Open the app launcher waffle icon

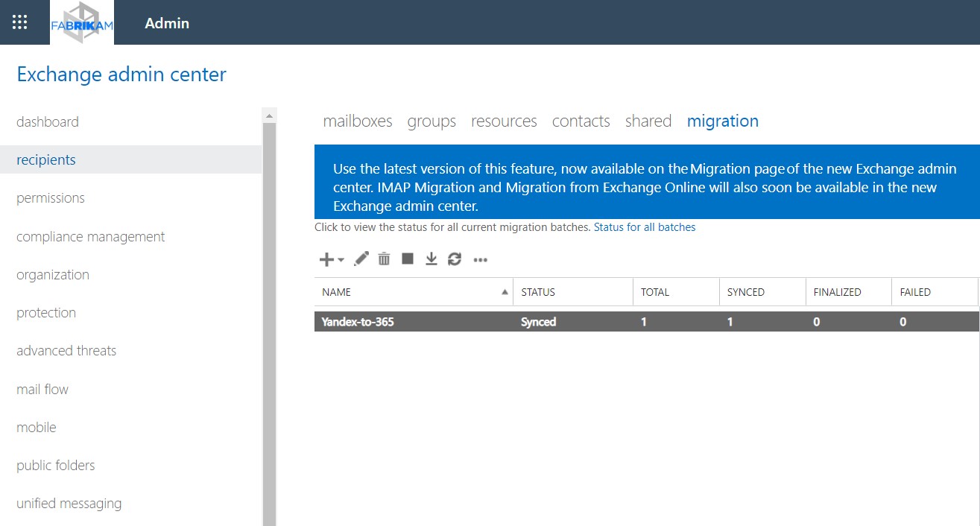coord(20,22)
